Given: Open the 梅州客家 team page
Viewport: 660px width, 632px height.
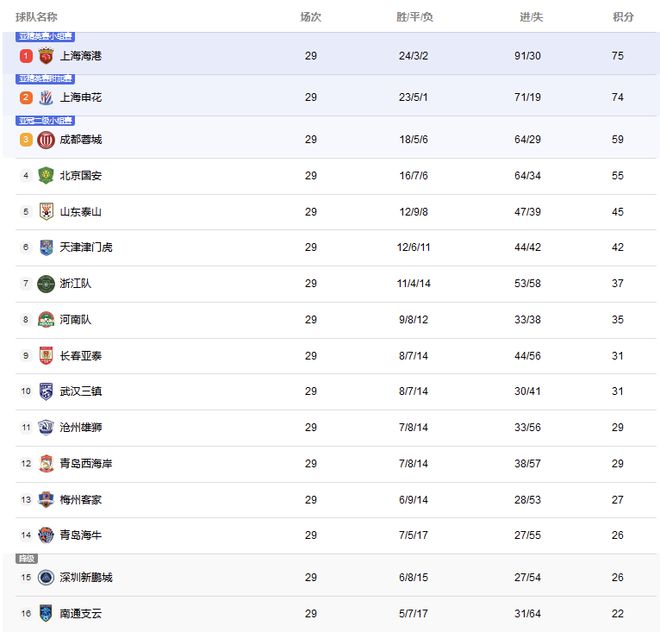Looking at the screenshot, I should (80, 500).
